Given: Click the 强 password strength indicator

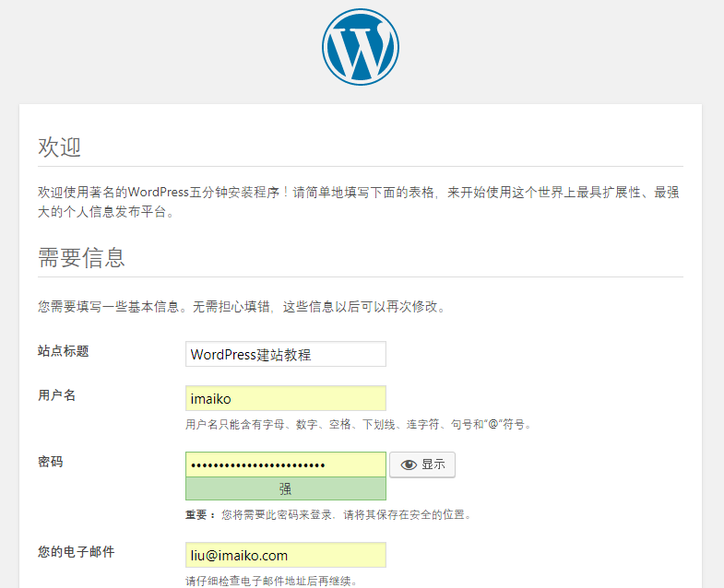Looking at the screenshot, I should 286,488.
